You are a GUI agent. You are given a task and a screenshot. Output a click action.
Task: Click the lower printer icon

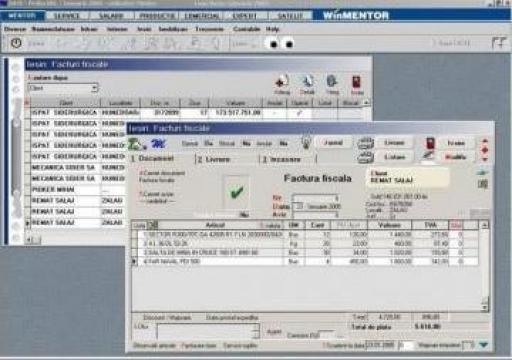pyautogui.click(x=366, y=157)
